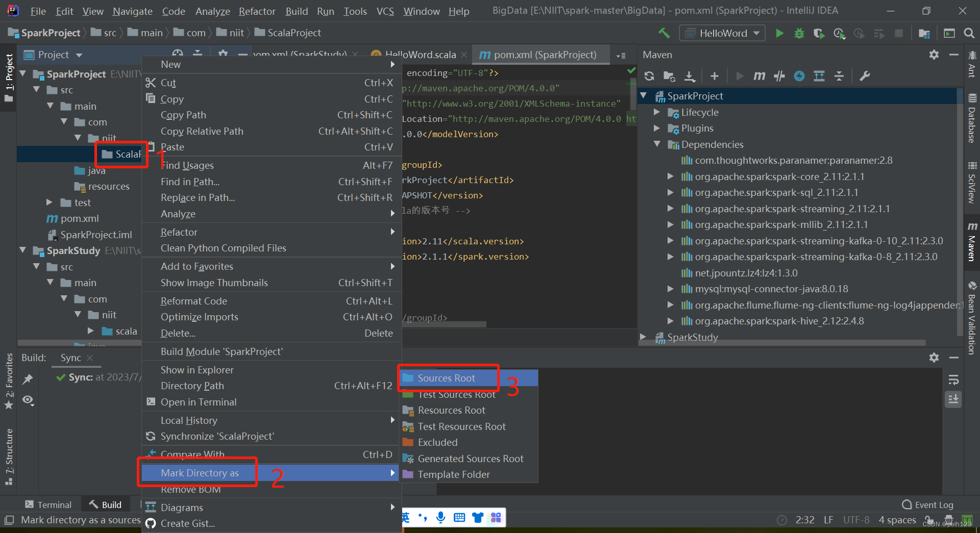Click the green Build Project hammer icon
Viewport: 980px width, 533px height.
(x=664, y=33)
